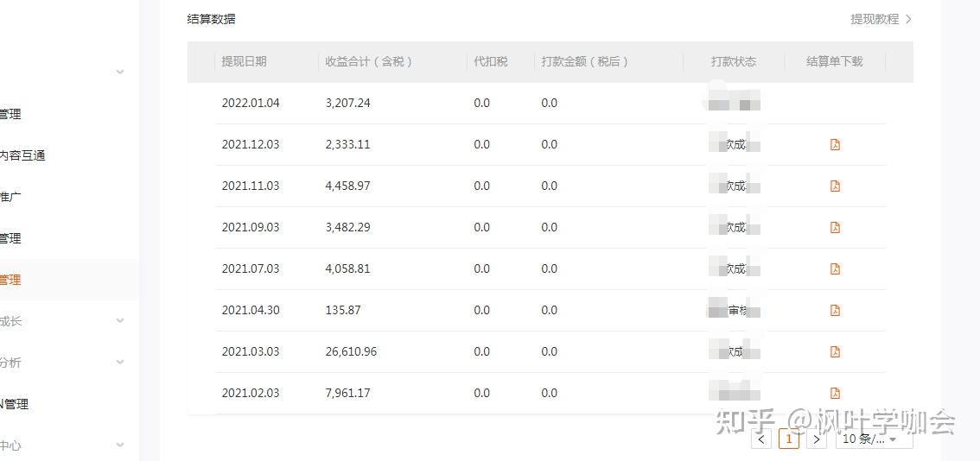This screenshot has height=461, width=980.
Task: Expand the 中心 sidebar section
Action: tap(120, 445)
